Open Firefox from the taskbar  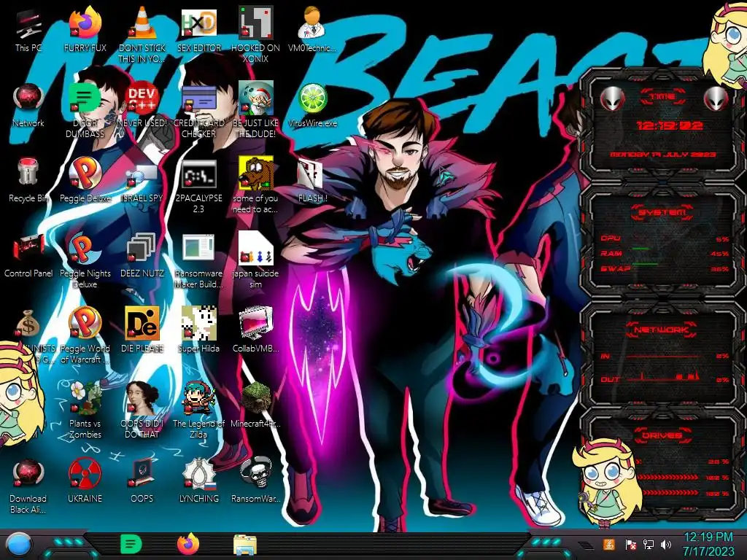pos(188,544)
